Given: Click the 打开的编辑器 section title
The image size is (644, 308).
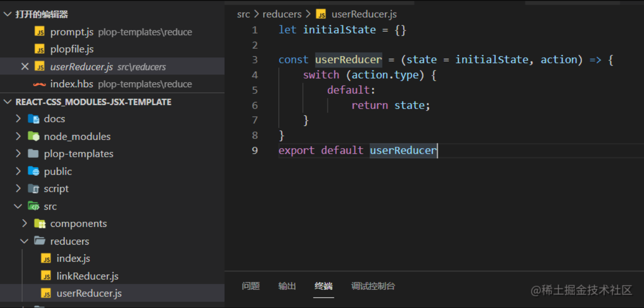Looking at the screenshot, I should point(42,14).
